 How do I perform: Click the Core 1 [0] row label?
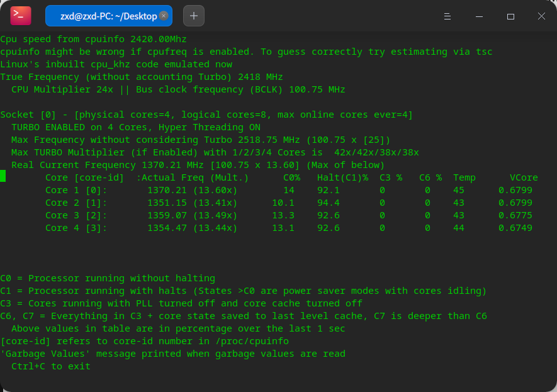coord(76,190)
